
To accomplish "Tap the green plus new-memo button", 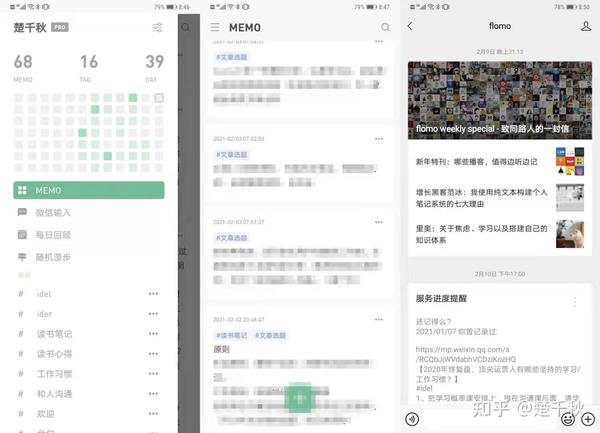I will (300, 398).
